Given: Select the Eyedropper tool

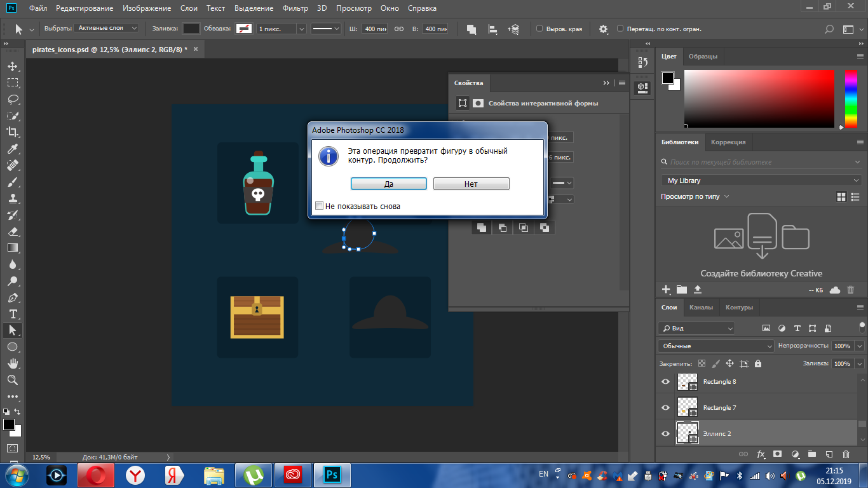Looking at the screenshot, I should 12,149.
